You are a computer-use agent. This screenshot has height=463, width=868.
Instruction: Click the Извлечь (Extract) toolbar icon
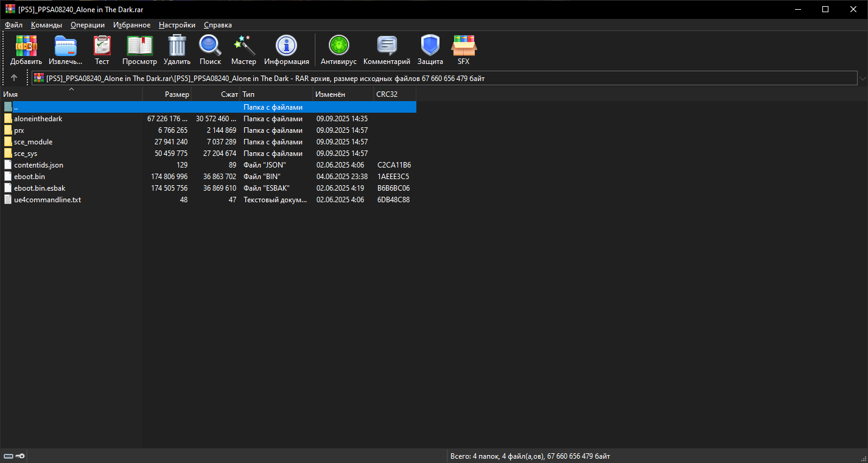click(66, 45)
